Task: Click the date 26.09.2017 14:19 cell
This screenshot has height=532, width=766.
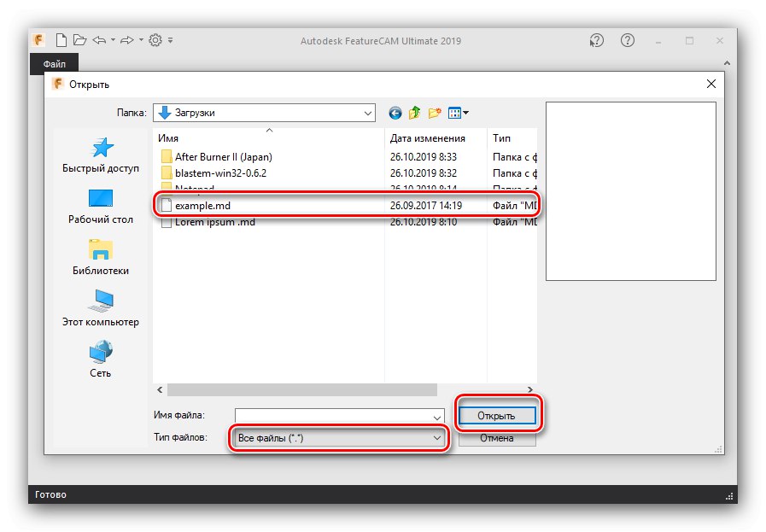Action: 425,206
